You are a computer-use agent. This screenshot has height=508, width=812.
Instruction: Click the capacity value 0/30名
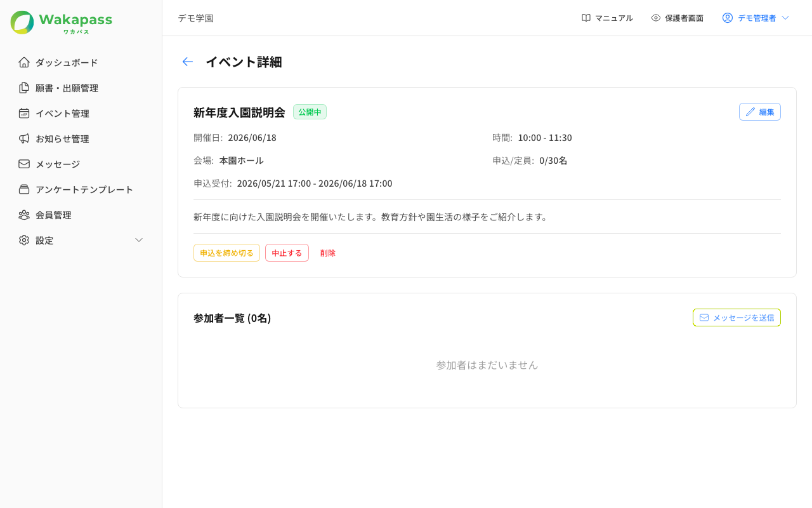click(553, 161)
